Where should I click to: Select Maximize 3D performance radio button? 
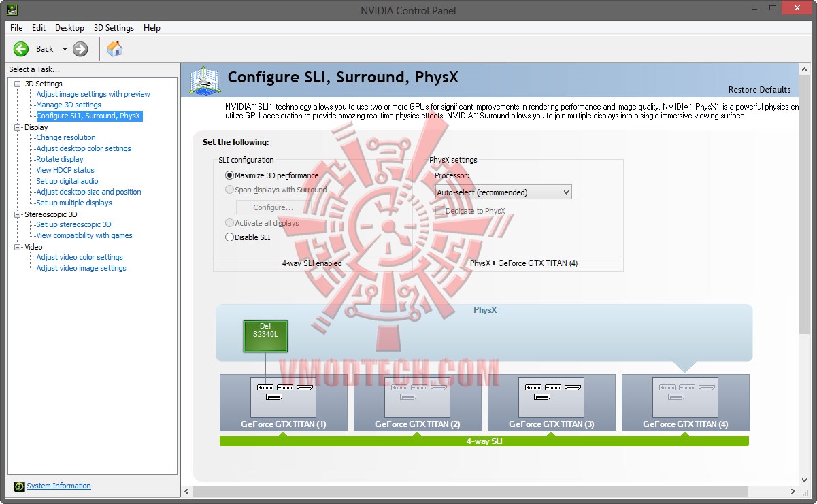click(229, 175)
